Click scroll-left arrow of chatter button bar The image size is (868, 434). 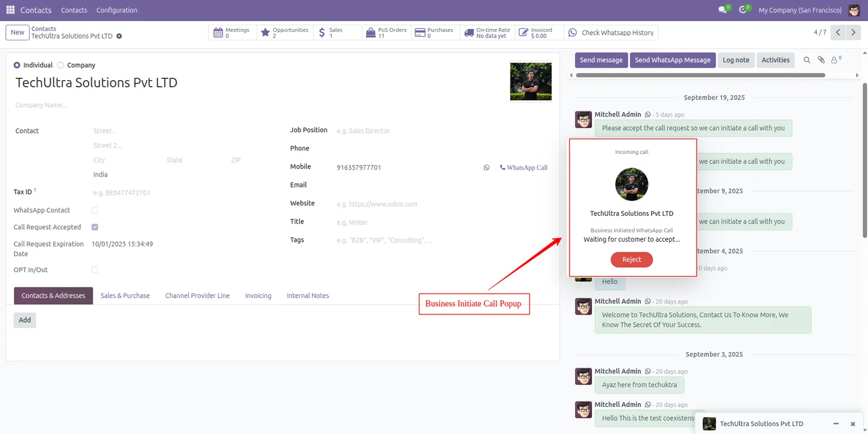(x=571, y=75)
